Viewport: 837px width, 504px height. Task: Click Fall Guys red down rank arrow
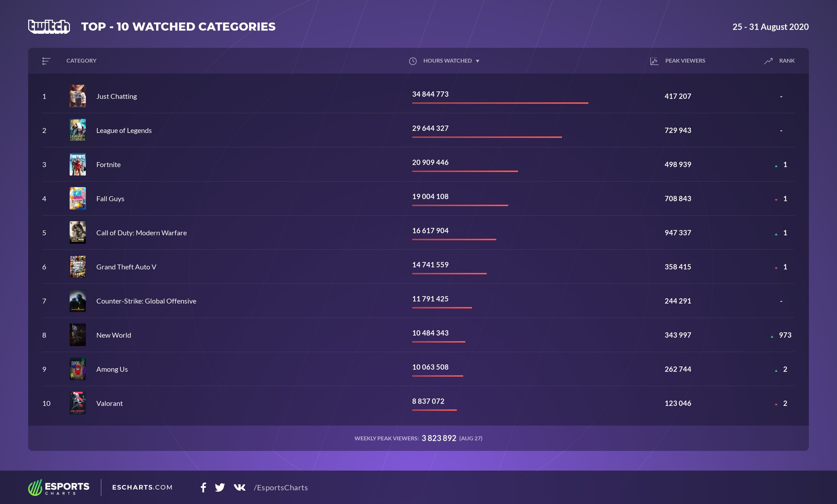coord(776,200)
